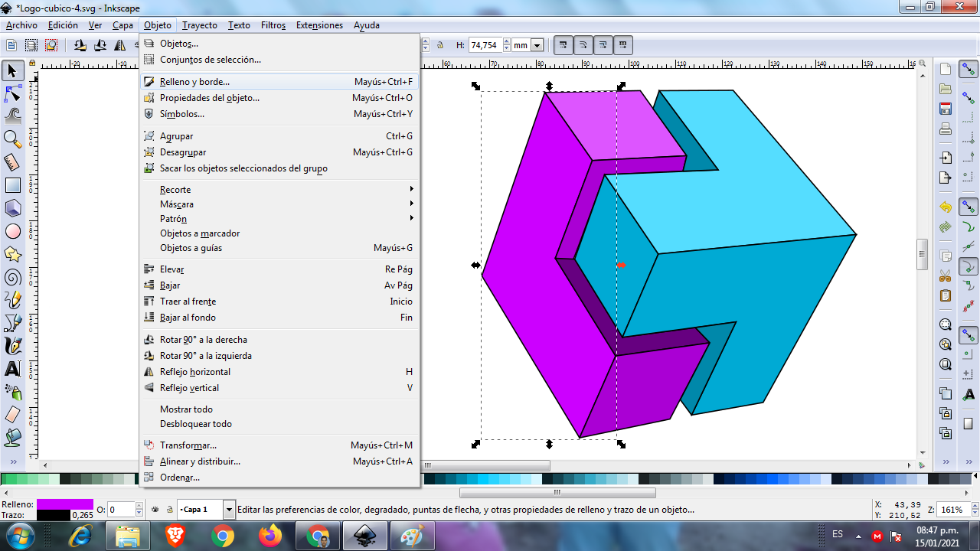Viewport: 980px width, 551px height.
Task: Select the Spiral tool
Action: (12, 277)
